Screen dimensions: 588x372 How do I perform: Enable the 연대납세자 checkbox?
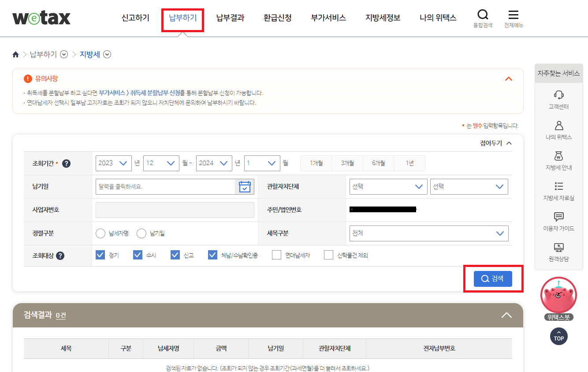(277, 254)
